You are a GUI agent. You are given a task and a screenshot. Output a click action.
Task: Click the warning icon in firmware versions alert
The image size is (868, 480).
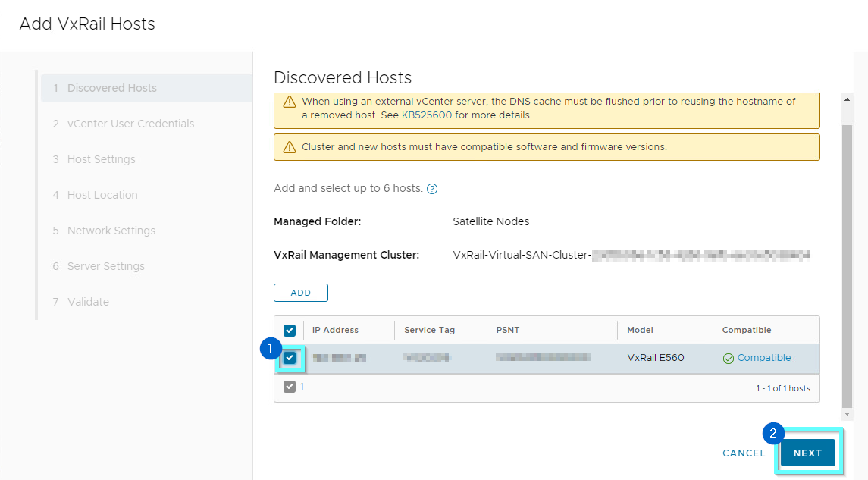click(x=290, y=147)
